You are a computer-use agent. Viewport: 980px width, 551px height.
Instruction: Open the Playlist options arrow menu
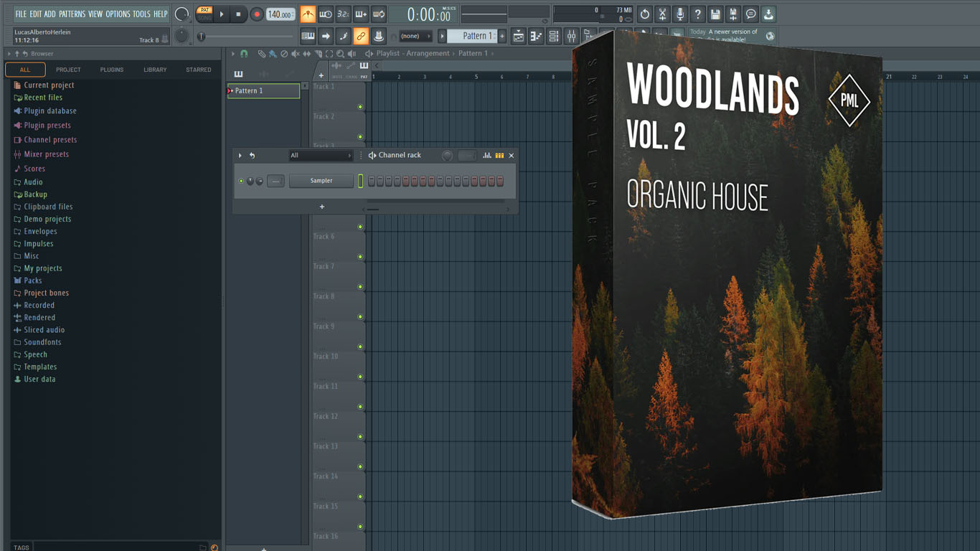click(x=232, y=54)
